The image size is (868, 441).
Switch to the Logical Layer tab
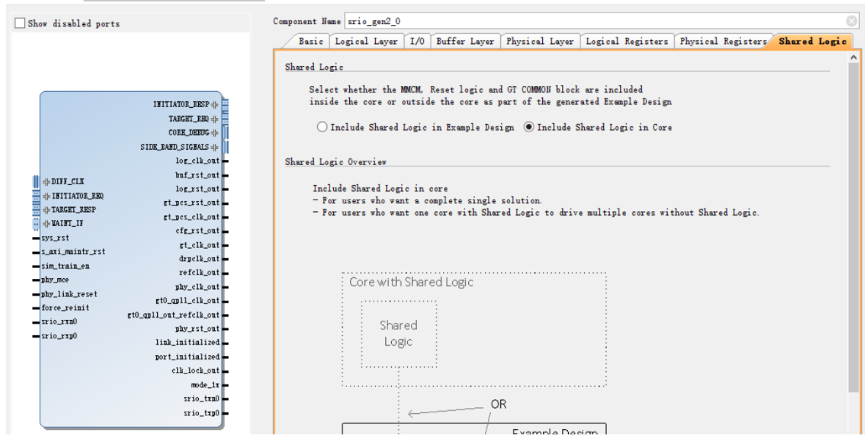click(x=366, y=42)
